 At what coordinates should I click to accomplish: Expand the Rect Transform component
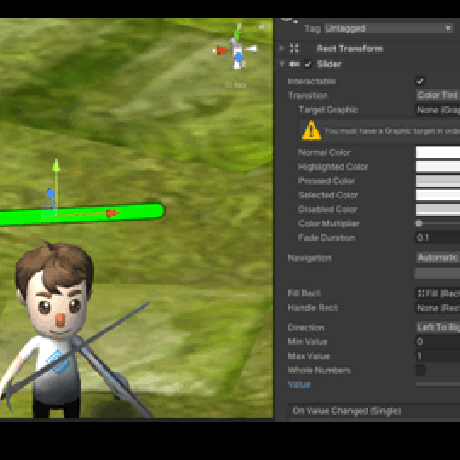point(282,49)
